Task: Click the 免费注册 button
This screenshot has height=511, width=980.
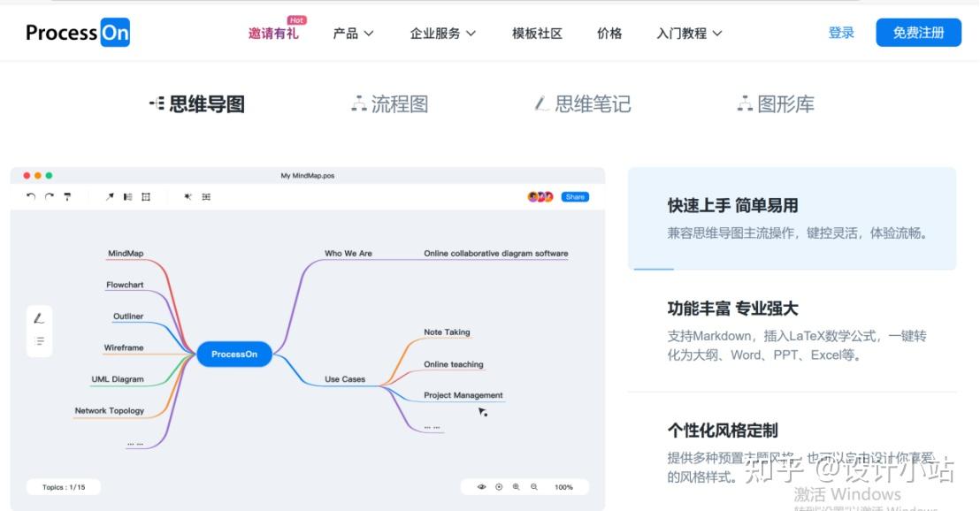Action: [x=918, y=32]
